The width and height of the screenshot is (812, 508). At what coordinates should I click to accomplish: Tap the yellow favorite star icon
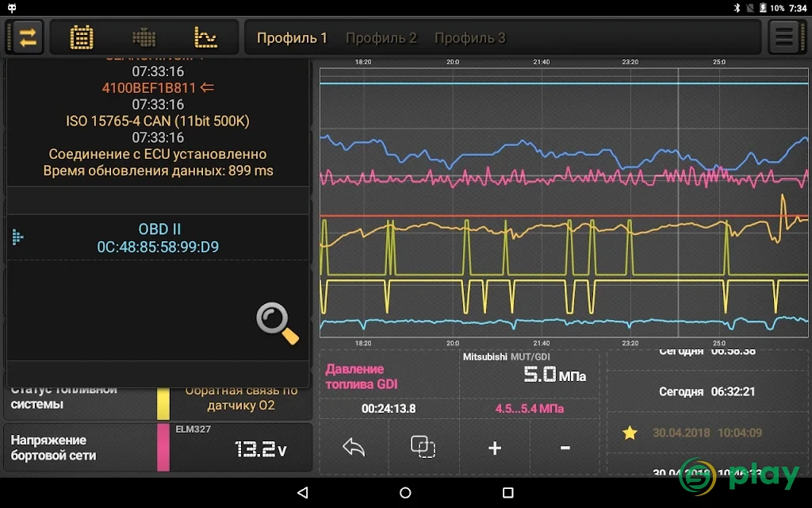coord(630,433)
